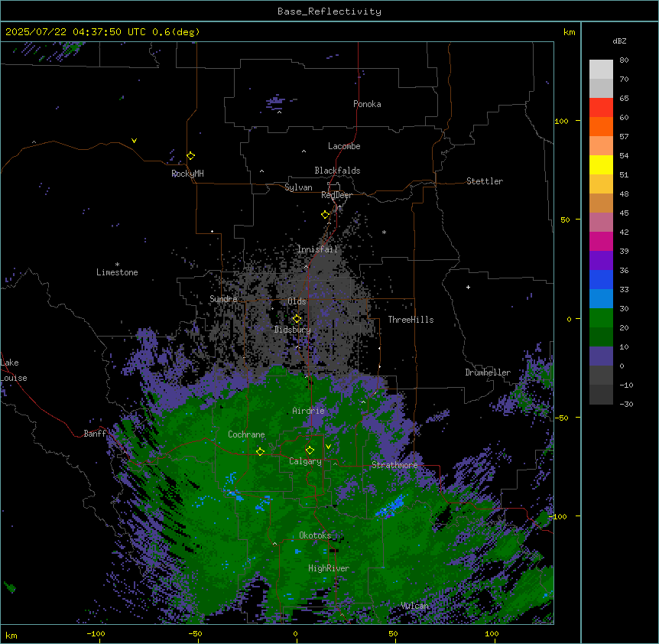659x644 pixels.
Task: Click the yellow diamond marker below Cochrane
Action: (260, 452)
